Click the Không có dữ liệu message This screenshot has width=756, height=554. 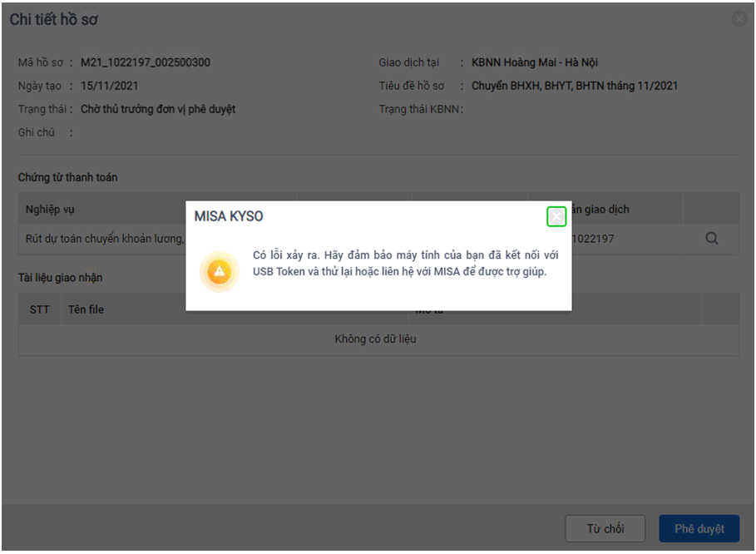[x=376, y=339]
